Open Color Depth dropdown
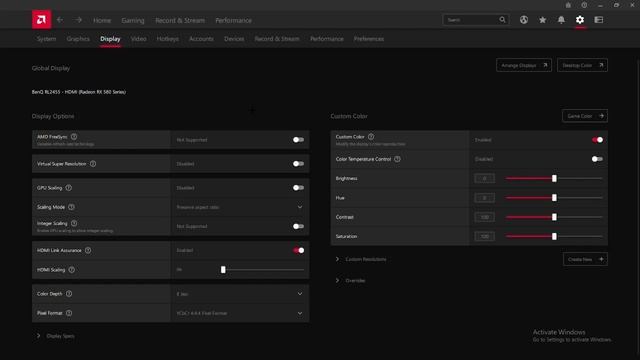The height and width of the screenshot is (360, 640). point(240,293)
